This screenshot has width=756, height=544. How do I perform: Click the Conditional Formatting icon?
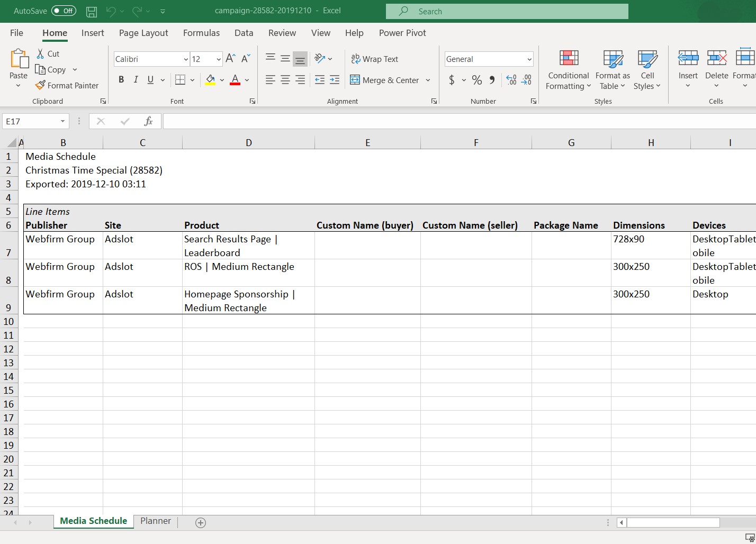tap(569, 59)
